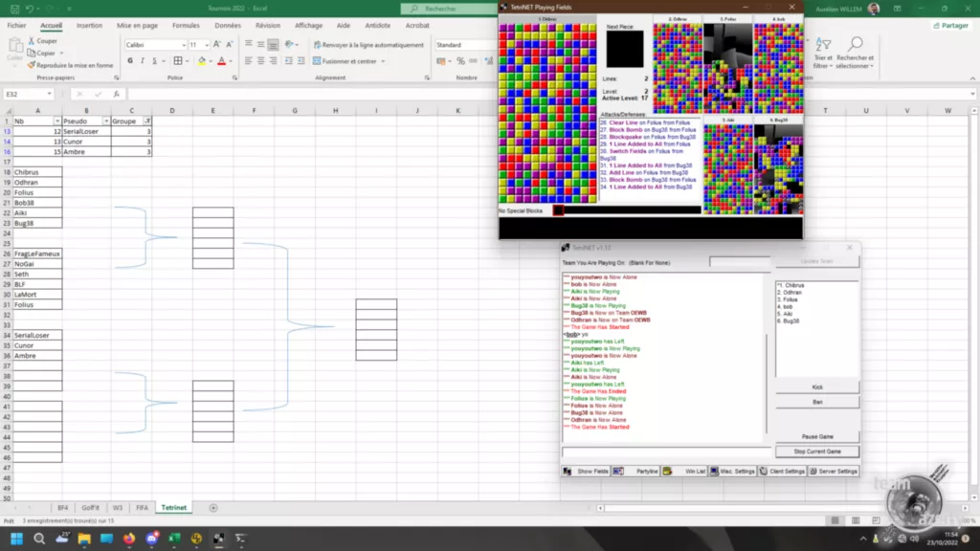This screenshot has height=551, width=980.
Task: Switch to the Insertion ribbon tab
Action: pyautogui.click(x=89, y=26)
